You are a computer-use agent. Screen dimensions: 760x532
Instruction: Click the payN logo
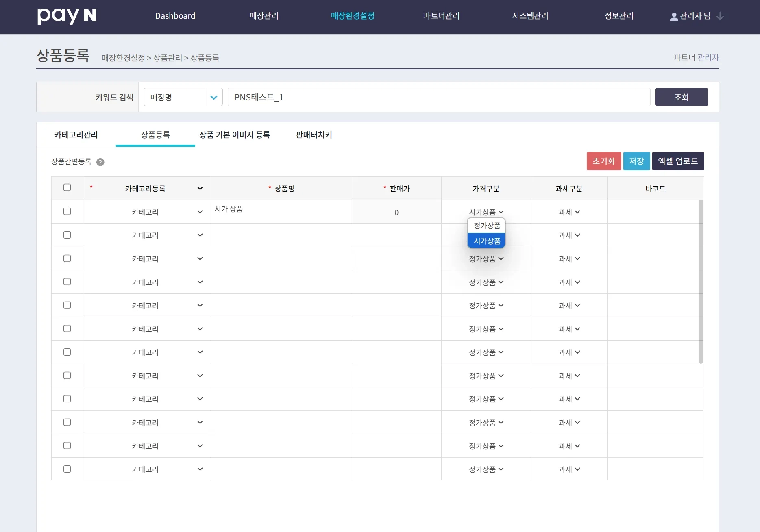click(x=67, y=16)
